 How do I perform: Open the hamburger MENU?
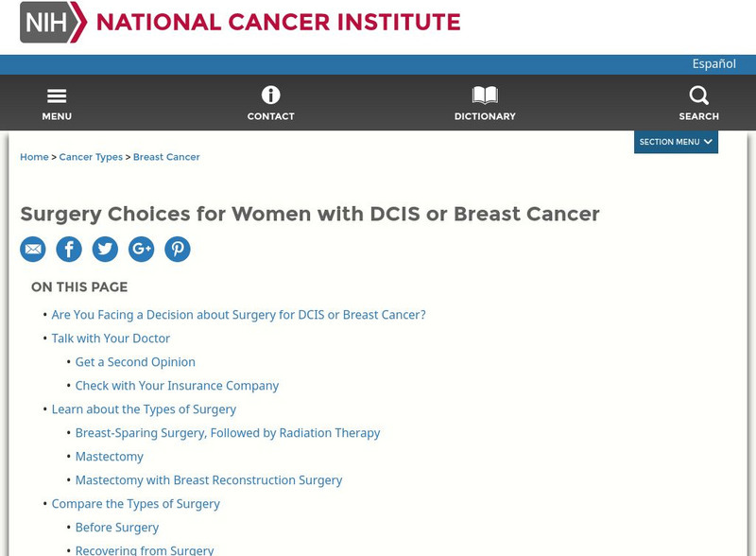[x=57, y=101]
